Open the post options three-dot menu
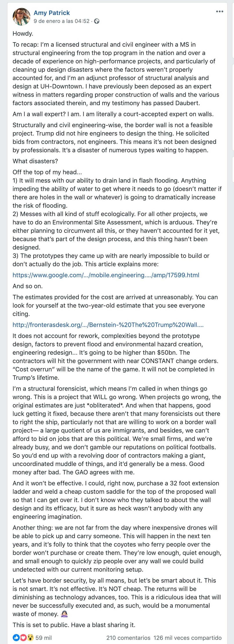Viewport: 234px width, 644px height. (219, 12)
